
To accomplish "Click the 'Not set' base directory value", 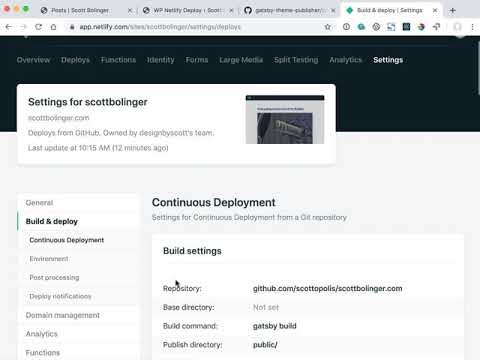I will click(x=266, y=307).
